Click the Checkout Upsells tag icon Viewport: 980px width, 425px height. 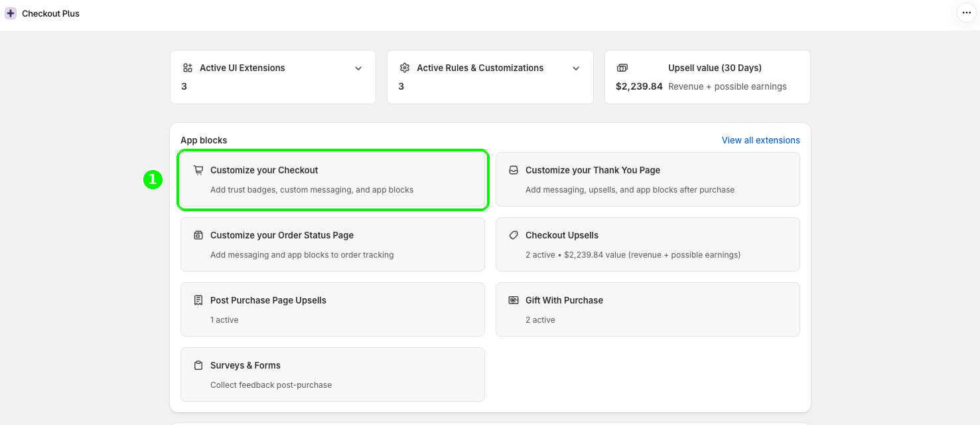pyautogui.click(x=514, y=235)
